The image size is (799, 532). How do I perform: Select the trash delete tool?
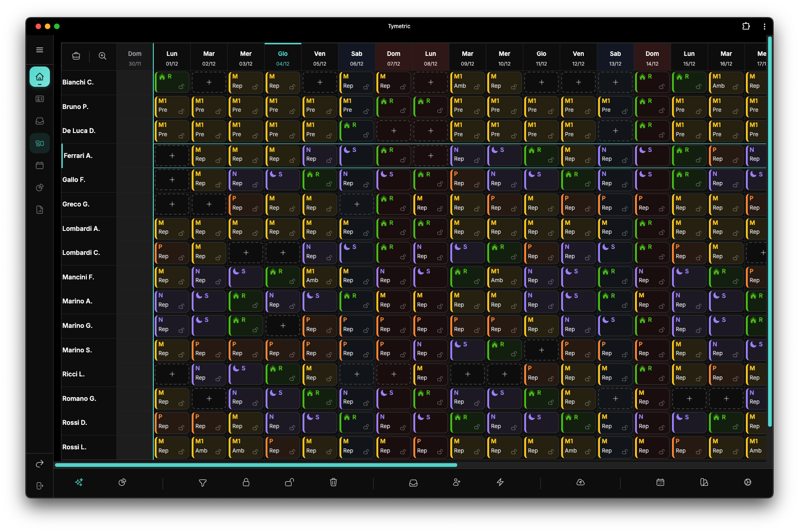(333, 482)
